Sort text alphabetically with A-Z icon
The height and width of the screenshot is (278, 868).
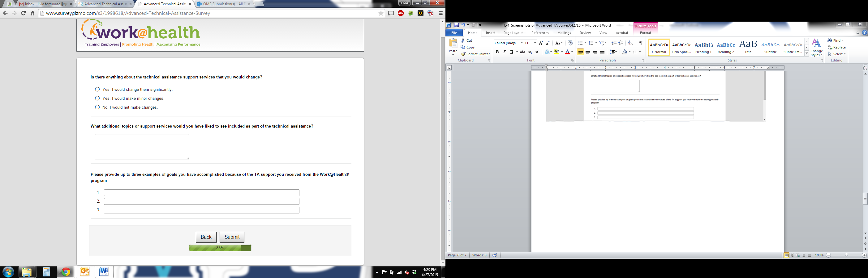pyautogui.click(x=630, y=43)
